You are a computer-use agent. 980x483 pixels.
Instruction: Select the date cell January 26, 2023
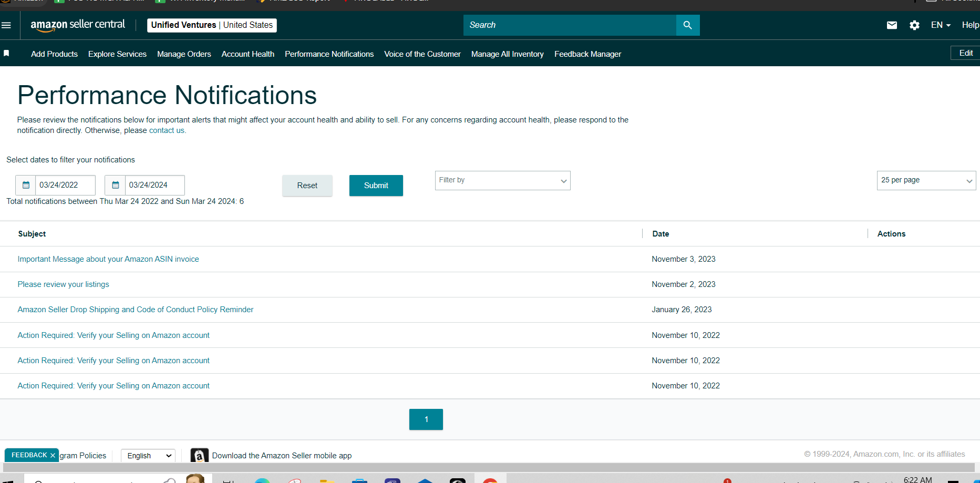coord(682,310)
